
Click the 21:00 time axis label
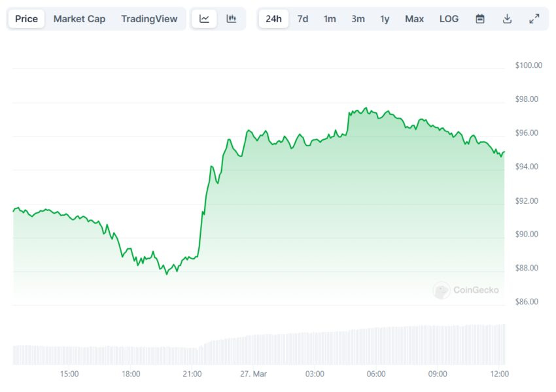(x=192, y=374)
